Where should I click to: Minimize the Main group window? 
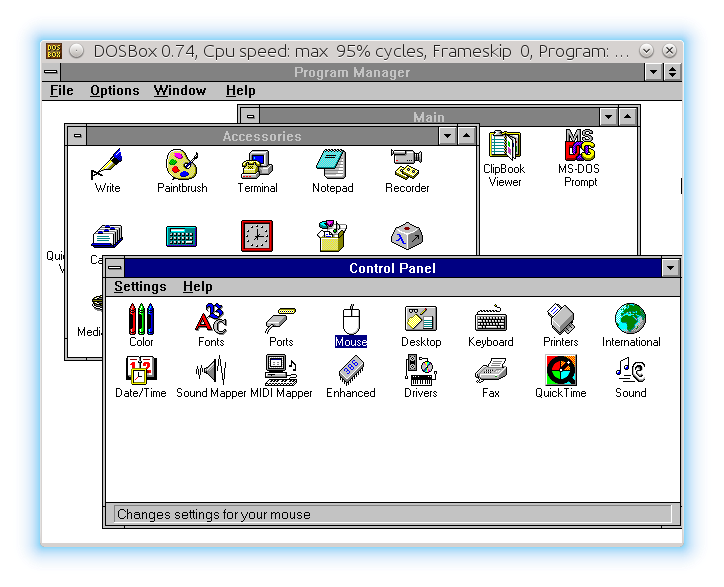(609, 116)
